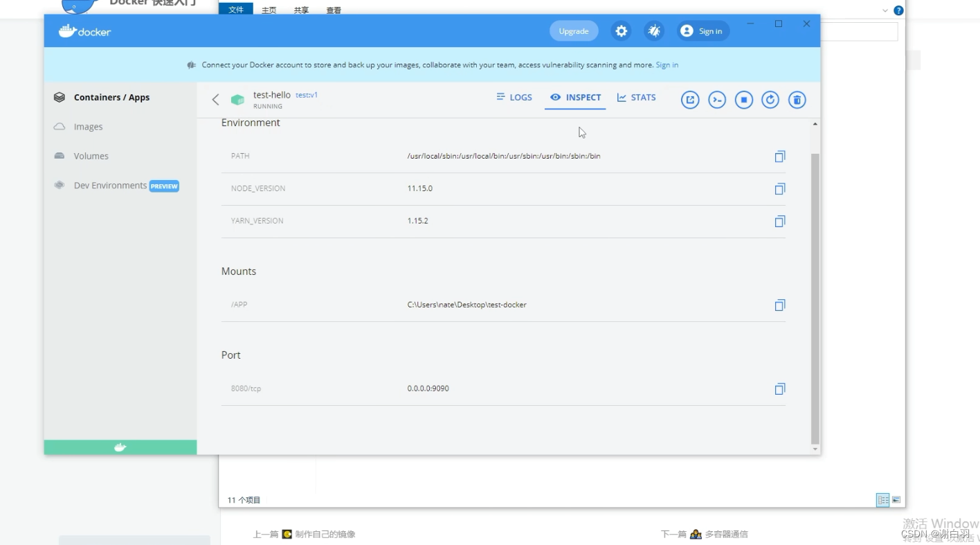Click the Sign in link in banner

(666, 65)
